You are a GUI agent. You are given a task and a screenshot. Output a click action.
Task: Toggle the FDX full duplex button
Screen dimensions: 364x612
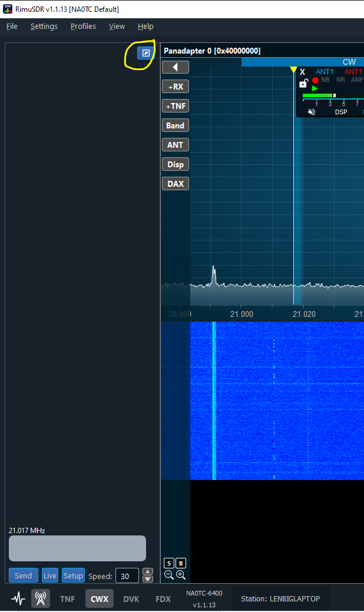click(x=163, y=598)
